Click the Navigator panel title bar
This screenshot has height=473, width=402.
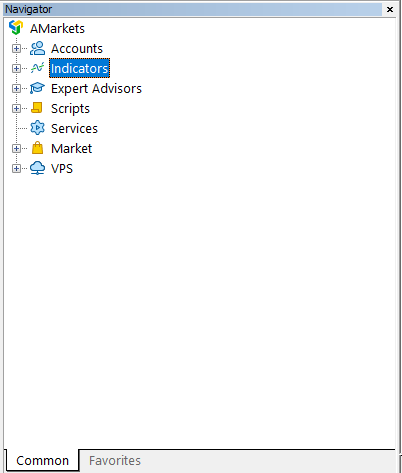coord(193,9)
